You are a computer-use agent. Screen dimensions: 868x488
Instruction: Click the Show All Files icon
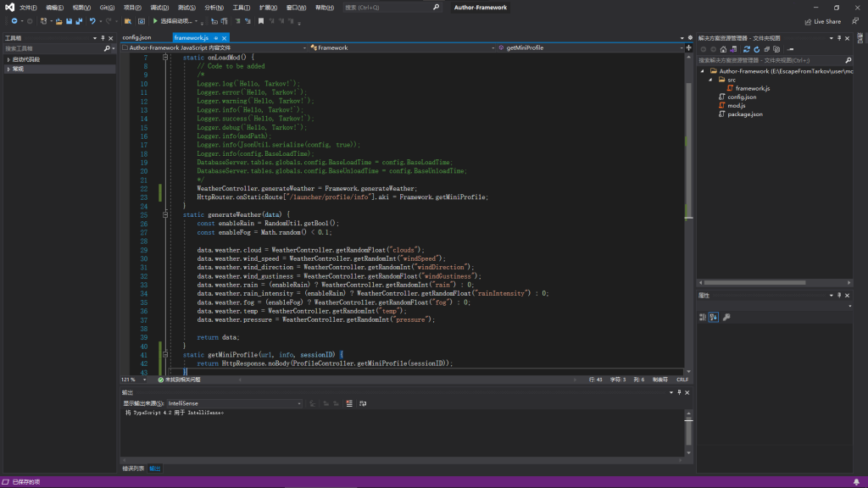tap(776, 49)
